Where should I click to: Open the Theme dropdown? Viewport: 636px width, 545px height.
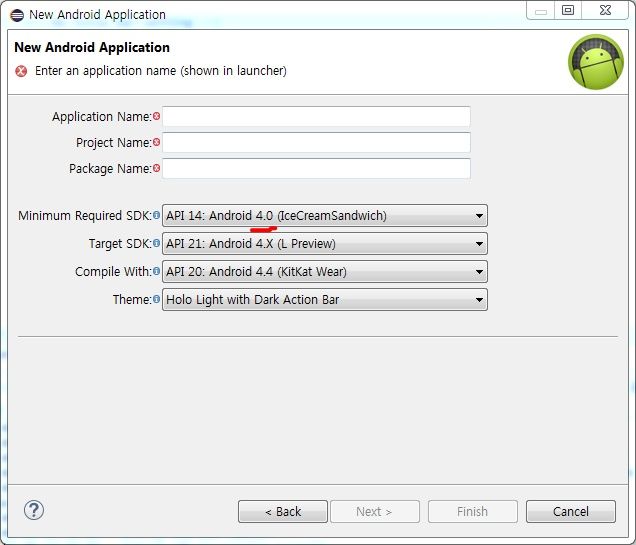[325, 300]
